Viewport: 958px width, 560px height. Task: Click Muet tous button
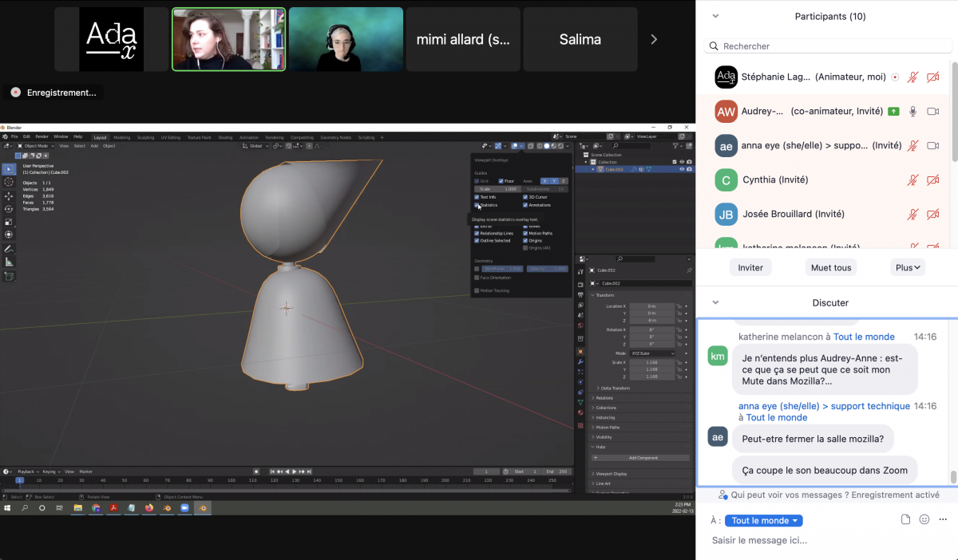click(x=831, y=268)
